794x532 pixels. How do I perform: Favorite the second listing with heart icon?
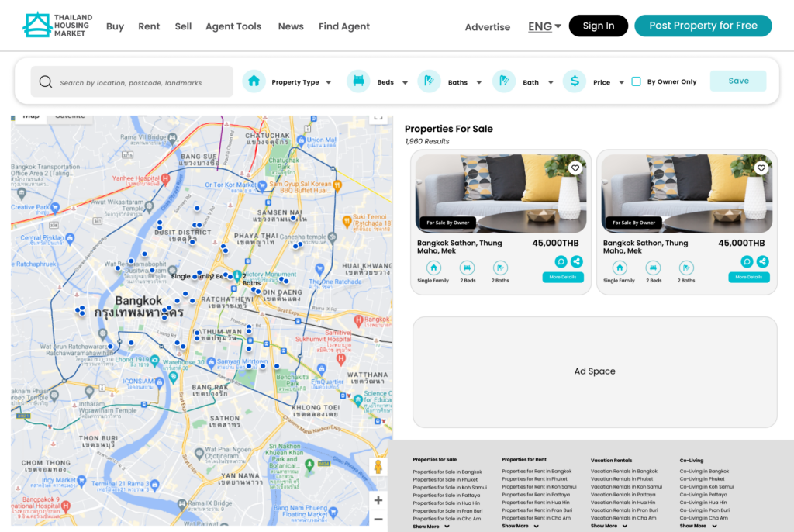[761, 168]
